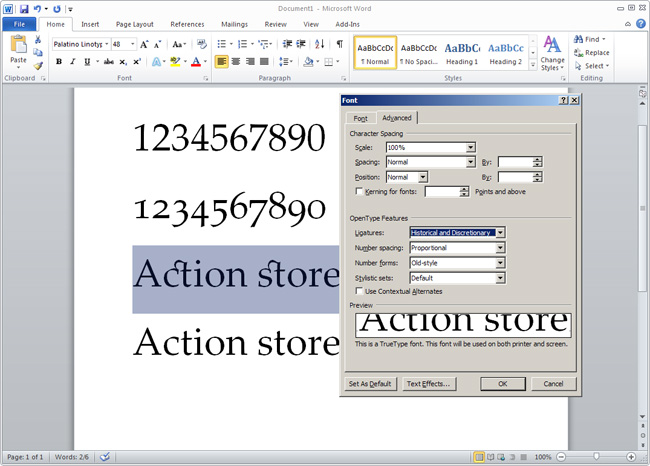Expand the Spacing dropdown
650x466 pixels.
click(x=471, y=162)
